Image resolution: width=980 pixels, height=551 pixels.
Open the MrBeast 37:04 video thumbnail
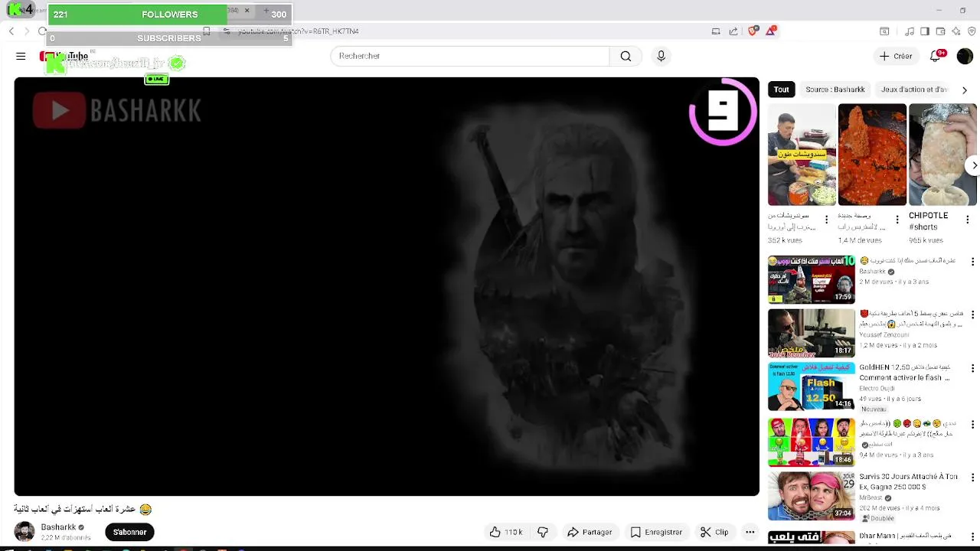coord(812,495)
